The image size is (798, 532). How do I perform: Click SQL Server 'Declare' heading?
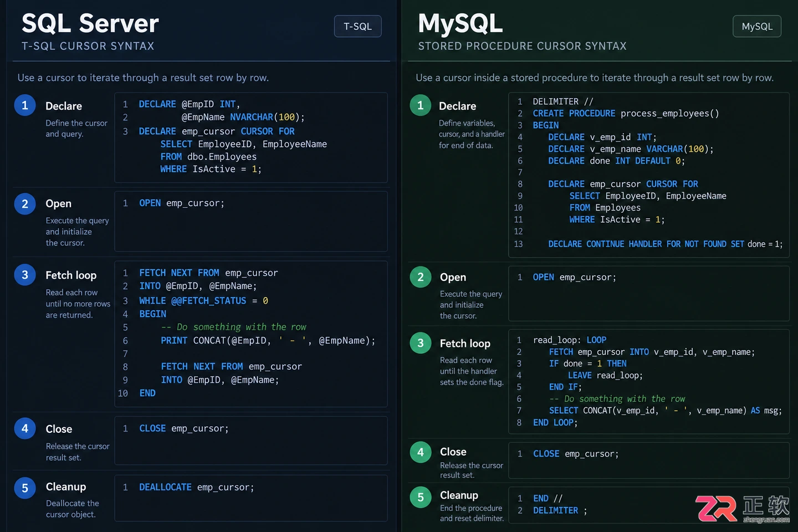point(64,106)
